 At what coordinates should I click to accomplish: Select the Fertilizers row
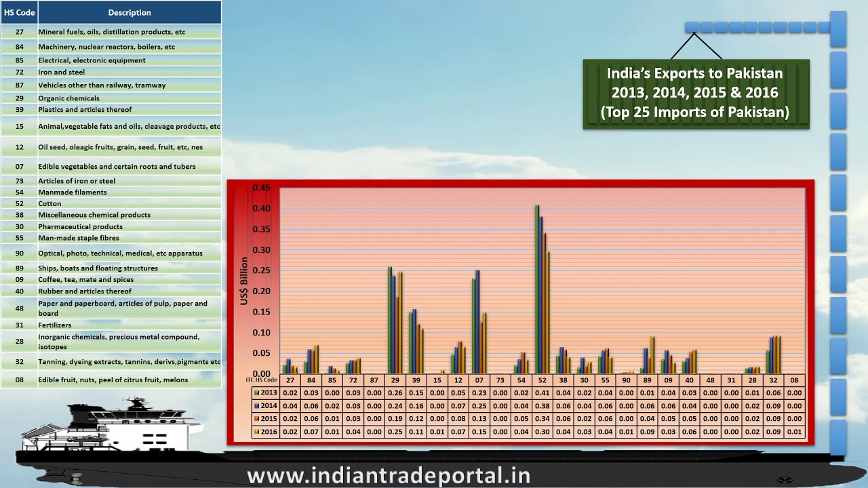[x=111, y=325]
